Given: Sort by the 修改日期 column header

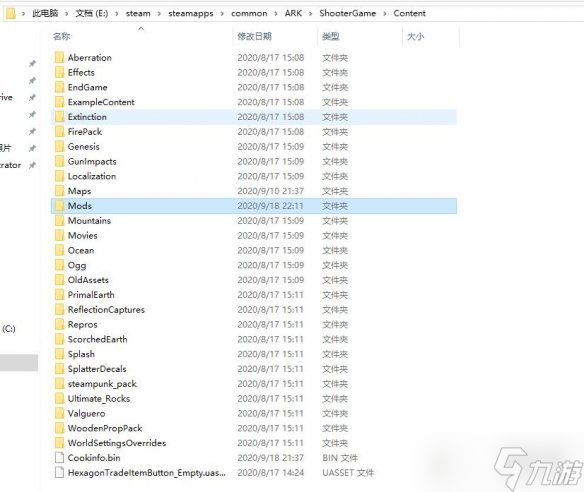Looking at the screenshot, I should click(254, 36).
